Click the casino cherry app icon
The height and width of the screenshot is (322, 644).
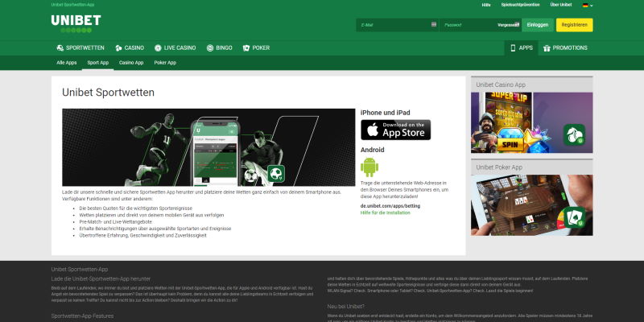pyautogui.click(x=574, y=134)
